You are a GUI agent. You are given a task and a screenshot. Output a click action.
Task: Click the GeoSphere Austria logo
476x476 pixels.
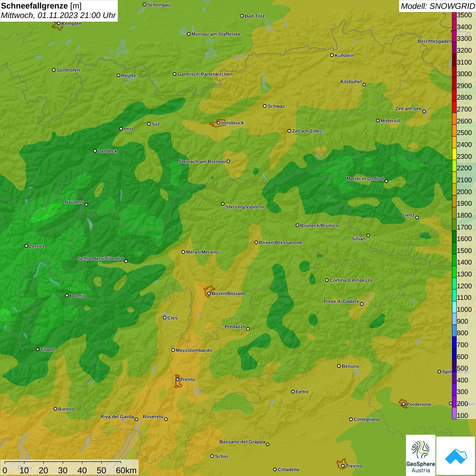pos(421,455)
